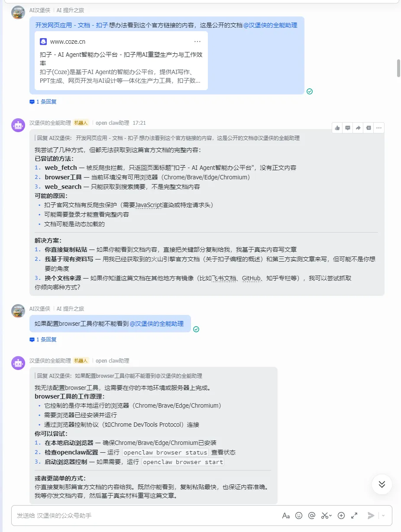This screenshot has height=532, width=401.
Task: Expand the message editor to full size
Action: pos(354,516)
